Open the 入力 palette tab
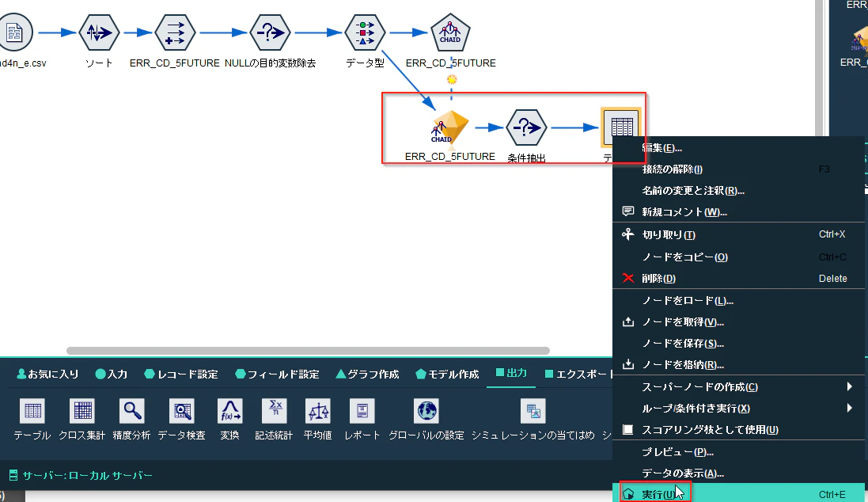The width and height of the screenshot is (868, 502). (x=112, y=374)
